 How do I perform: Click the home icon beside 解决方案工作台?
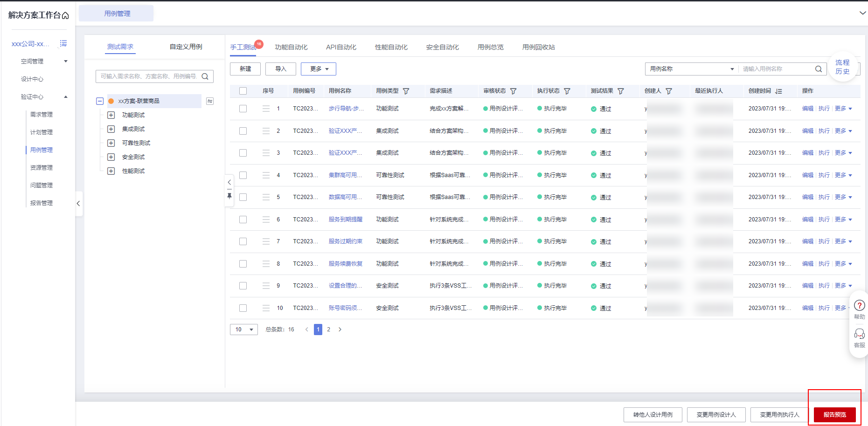[65, 15]
